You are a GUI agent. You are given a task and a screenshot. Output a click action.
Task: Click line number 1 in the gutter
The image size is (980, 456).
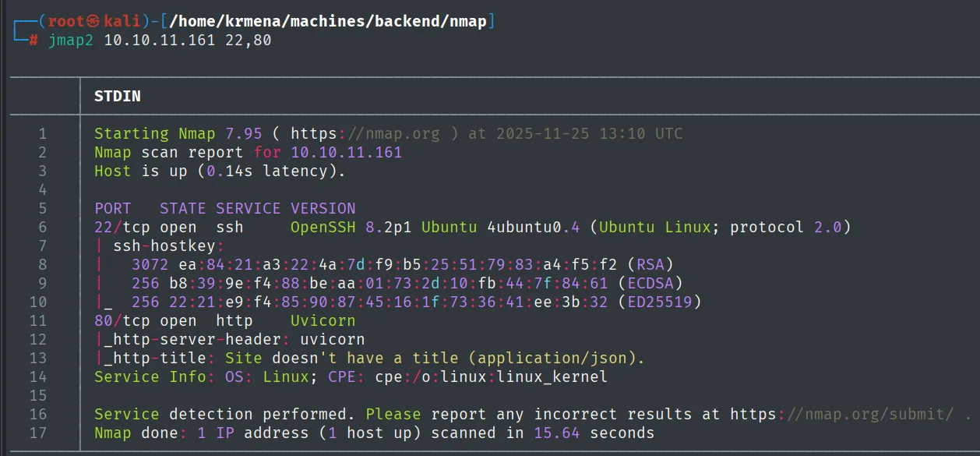click(42, 133)
